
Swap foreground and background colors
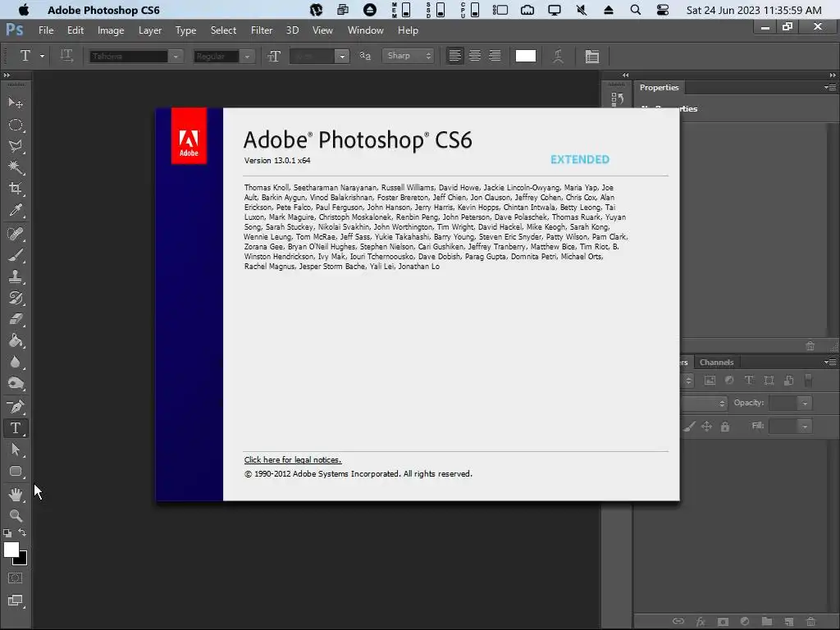click(22, 532)
